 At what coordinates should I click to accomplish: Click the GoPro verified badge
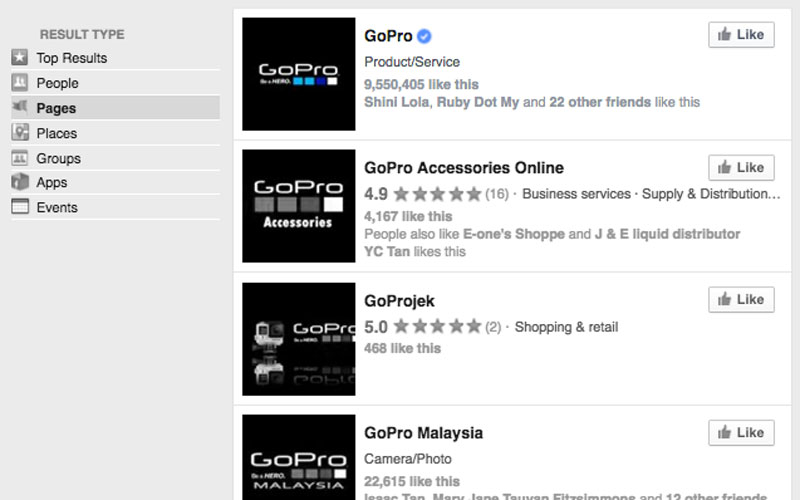click(x=424, y=36)
